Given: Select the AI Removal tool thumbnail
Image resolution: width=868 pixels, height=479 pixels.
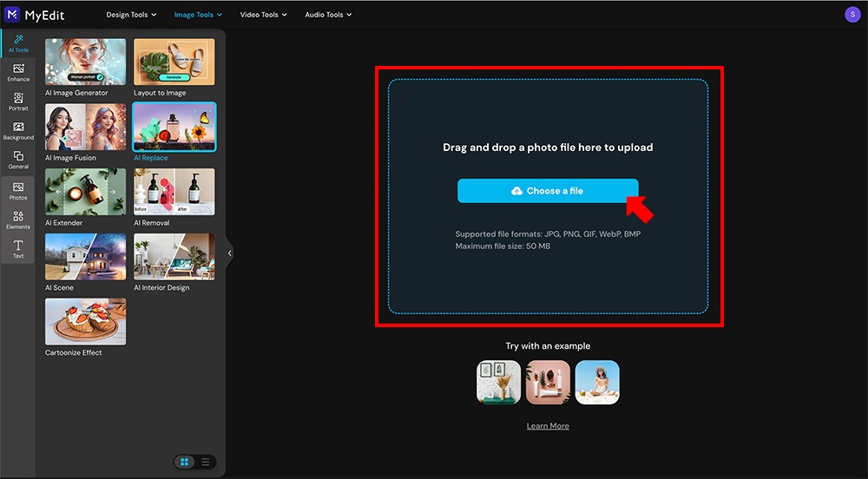Looking at the screenshot, I should tap(174, 192).
